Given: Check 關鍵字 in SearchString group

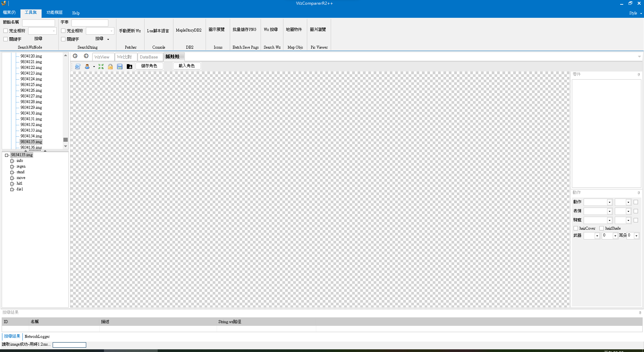Looking at the screenshot, I should (63, 39).
